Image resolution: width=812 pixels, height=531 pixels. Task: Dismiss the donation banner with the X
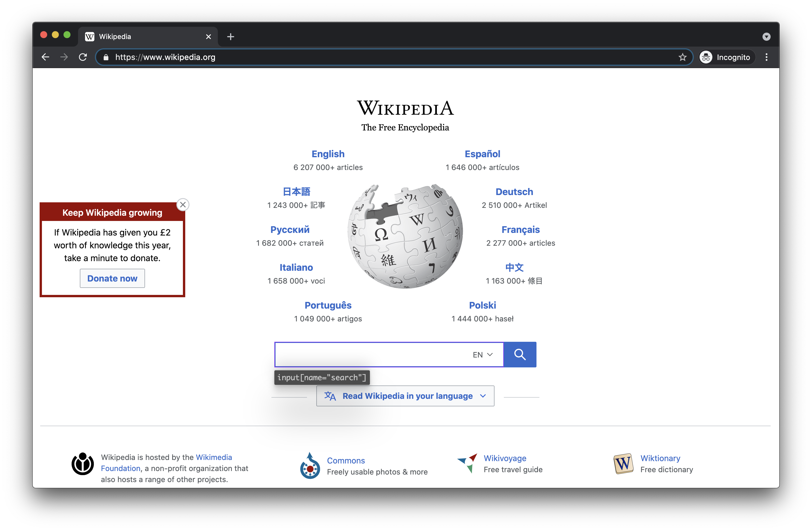click(183, 205)
